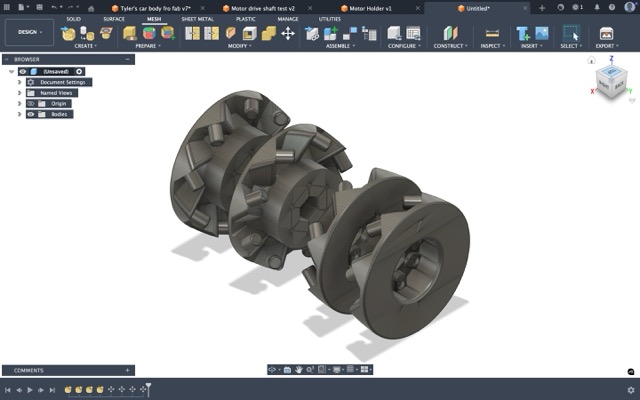640x400 pixels.
Task: Click the Look At icon in navigation bar
Action: [x=287, y=370]
